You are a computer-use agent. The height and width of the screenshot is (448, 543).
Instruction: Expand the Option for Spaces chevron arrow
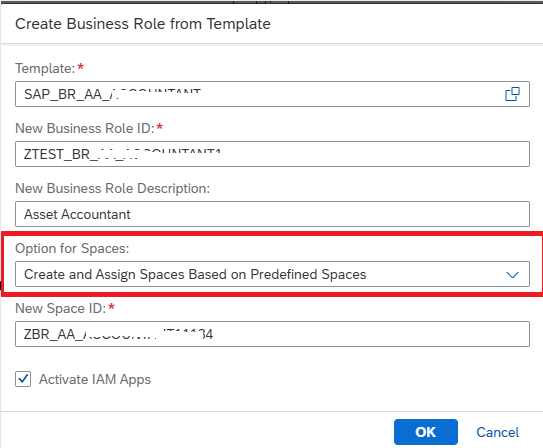click(x=512, y=275)
